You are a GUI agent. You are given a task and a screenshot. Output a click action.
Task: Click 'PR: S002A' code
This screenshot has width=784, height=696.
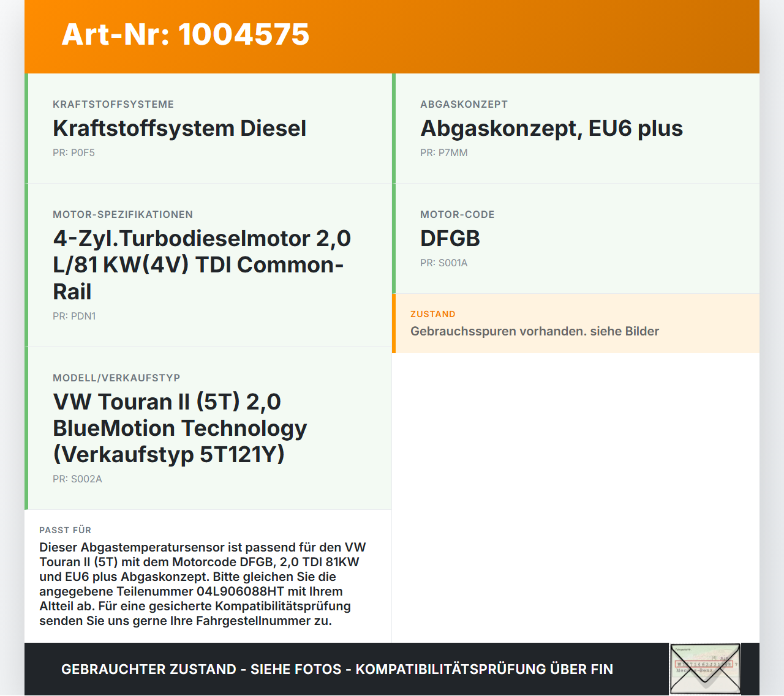tap(77, 479)
